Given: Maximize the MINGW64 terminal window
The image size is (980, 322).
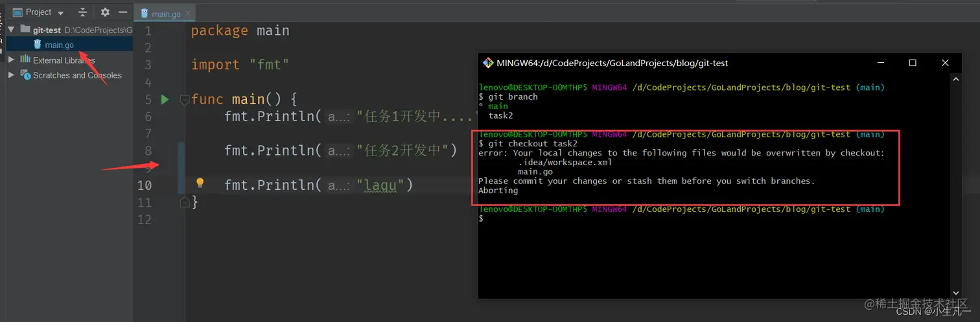Looking at the screenshot, I should click(x=913, y=63).
